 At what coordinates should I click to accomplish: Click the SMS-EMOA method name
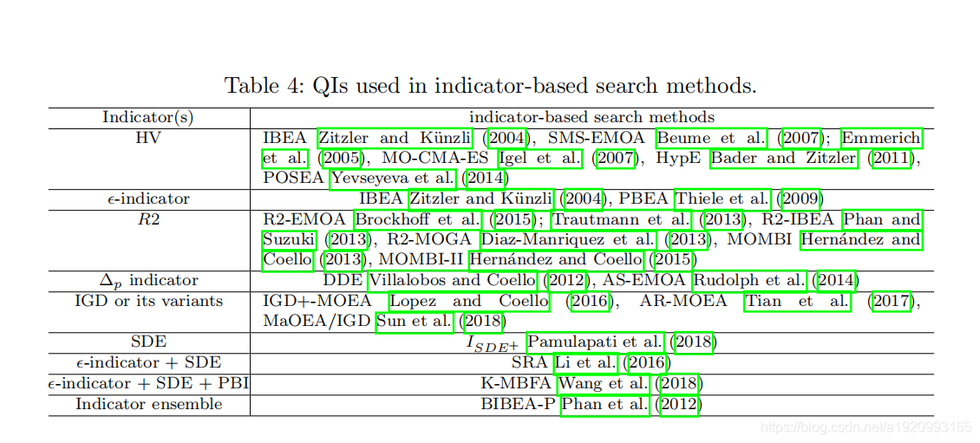(x=597, y=138)
